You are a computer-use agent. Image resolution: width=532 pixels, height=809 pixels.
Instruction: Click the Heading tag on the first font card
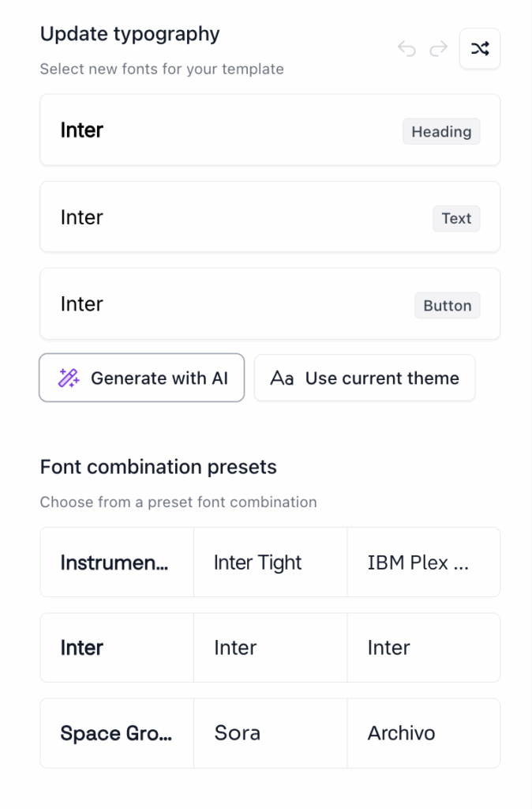click(440, 131)
